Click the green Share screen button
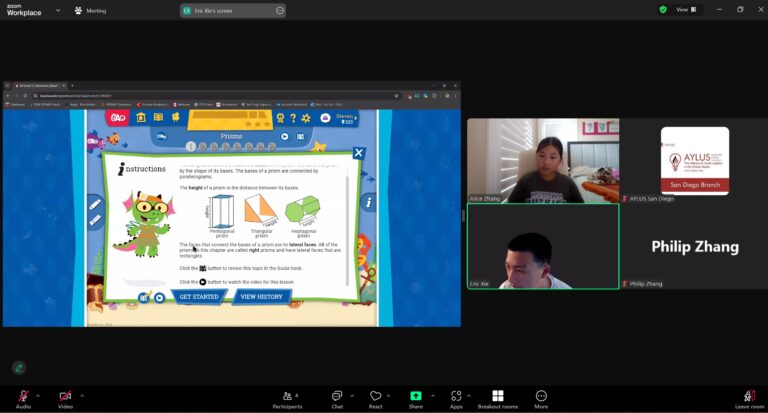Screen dimensions: 768x413 click(415, 399)
